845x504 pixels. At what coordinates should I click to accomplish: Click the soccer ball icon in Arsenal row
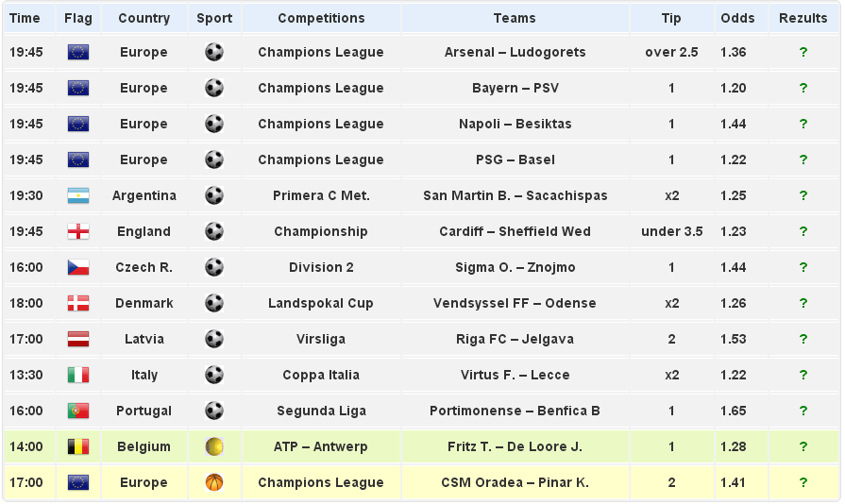214,52
